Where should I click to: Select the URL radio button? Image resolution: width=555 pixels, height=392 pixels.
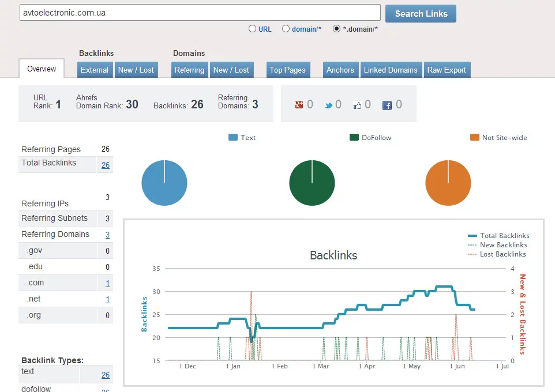(252, 29)
